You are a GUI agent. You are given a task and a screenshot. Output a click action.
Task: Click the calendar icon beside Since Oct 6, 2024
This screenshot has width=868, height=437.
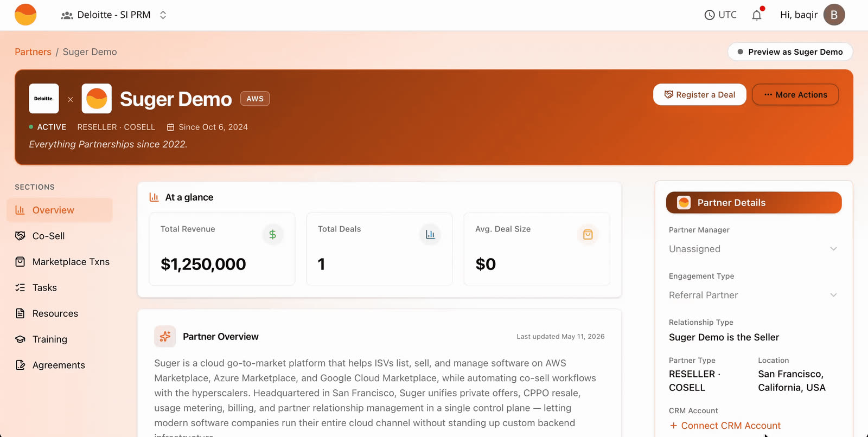pyautogui.click(x=170, y=127)
